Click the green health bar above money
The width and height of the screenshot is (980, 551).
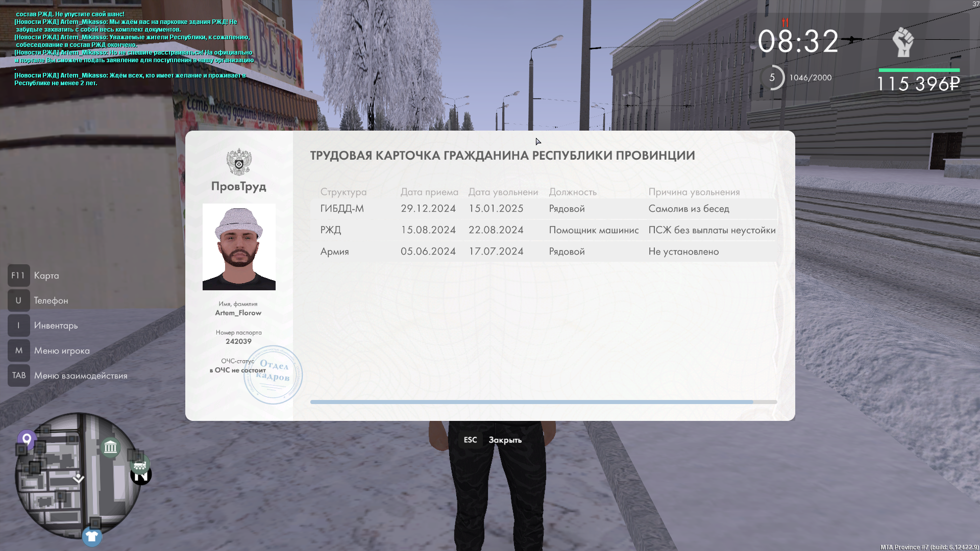pos(919,70)
